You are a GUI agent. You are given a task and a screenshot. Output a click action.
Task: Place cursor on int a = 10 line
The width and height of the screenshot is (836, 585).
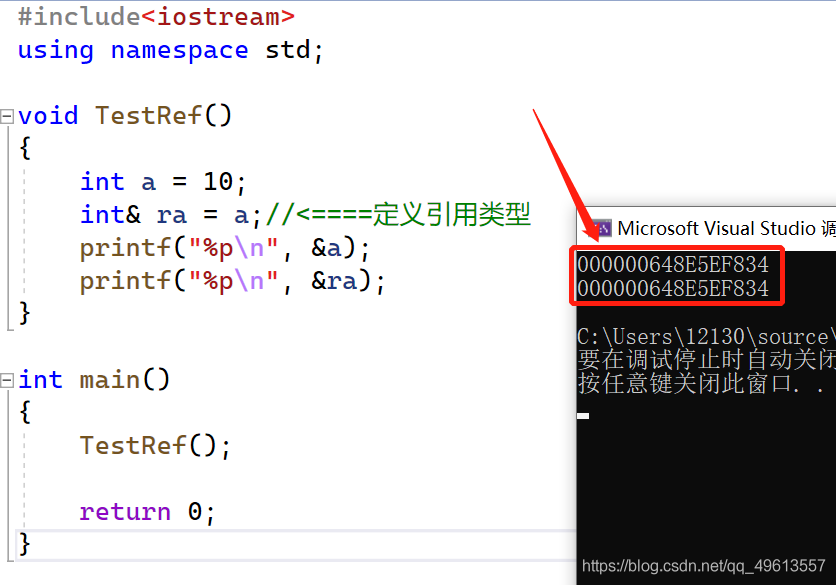tap(163, 182)
